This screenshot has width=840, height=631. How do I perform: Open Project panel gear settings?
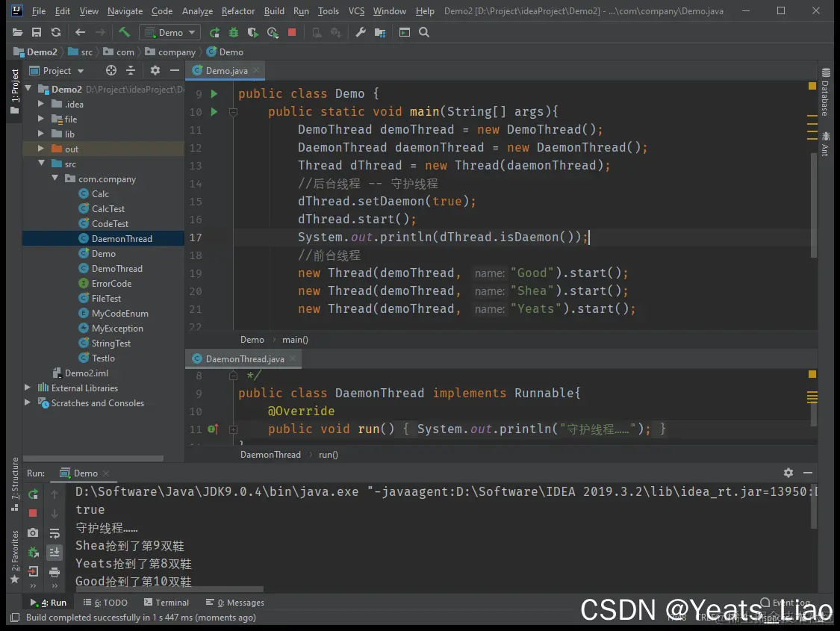pos(155,70)
